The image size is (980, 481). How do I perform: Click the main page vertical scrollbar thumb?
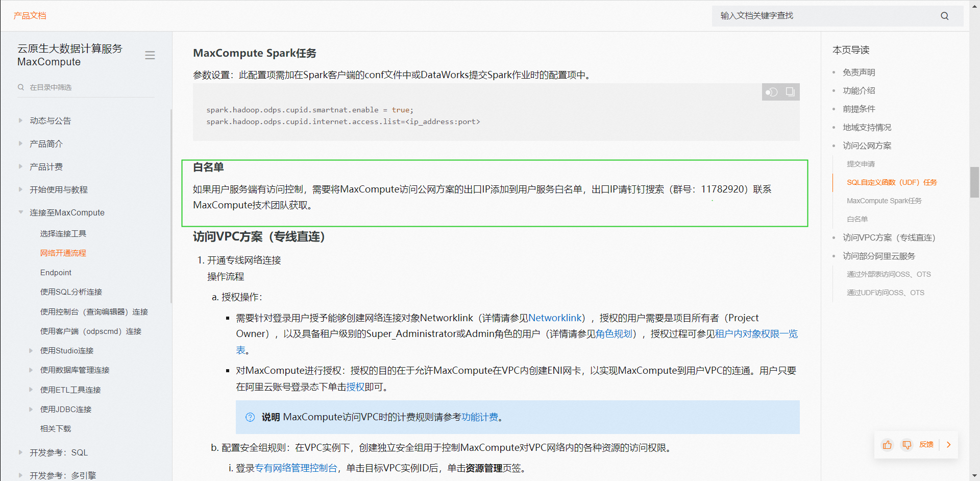tap(974, 182)
